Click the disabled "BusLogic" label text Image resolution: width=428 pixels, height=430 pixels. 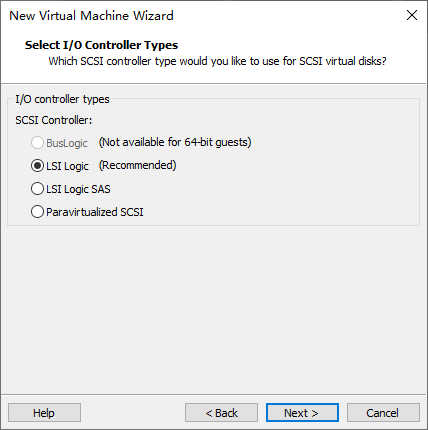pyautogui.click(x=67, y=143)
